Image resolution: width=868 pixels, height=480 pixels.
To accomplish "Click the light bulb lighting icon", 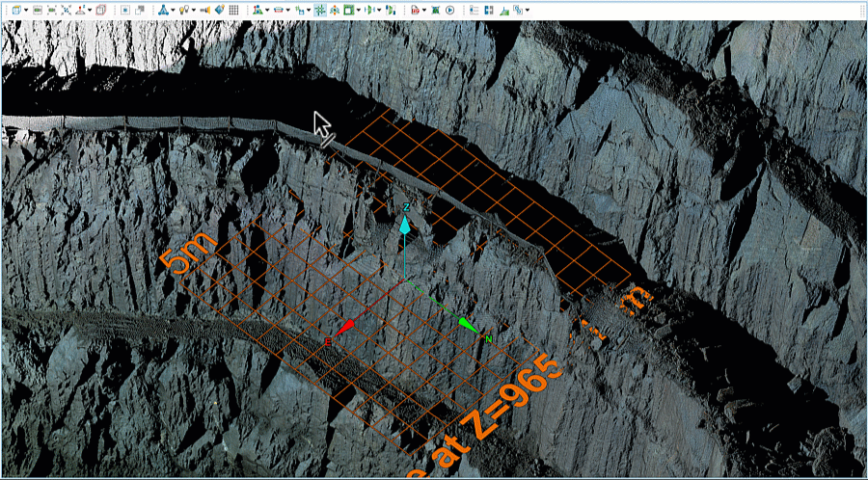I will point(182,10).
